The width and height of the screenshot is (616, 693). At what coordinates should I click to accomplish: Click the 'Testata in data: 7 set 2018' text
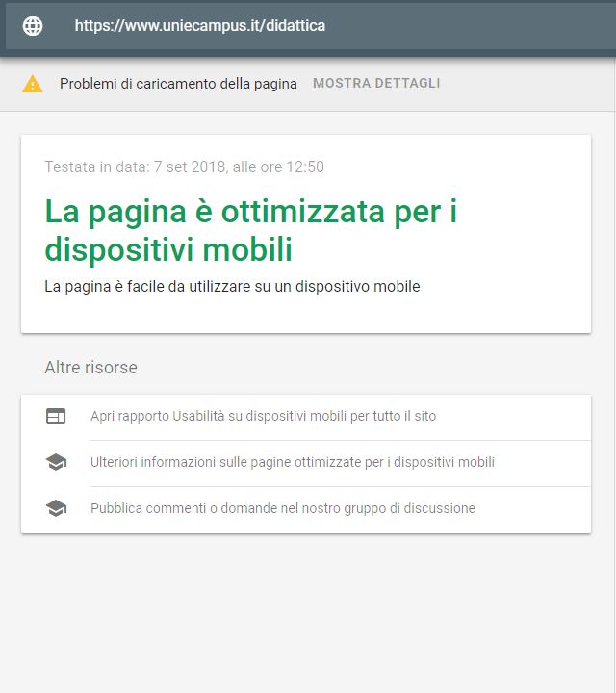pos(184,167)
